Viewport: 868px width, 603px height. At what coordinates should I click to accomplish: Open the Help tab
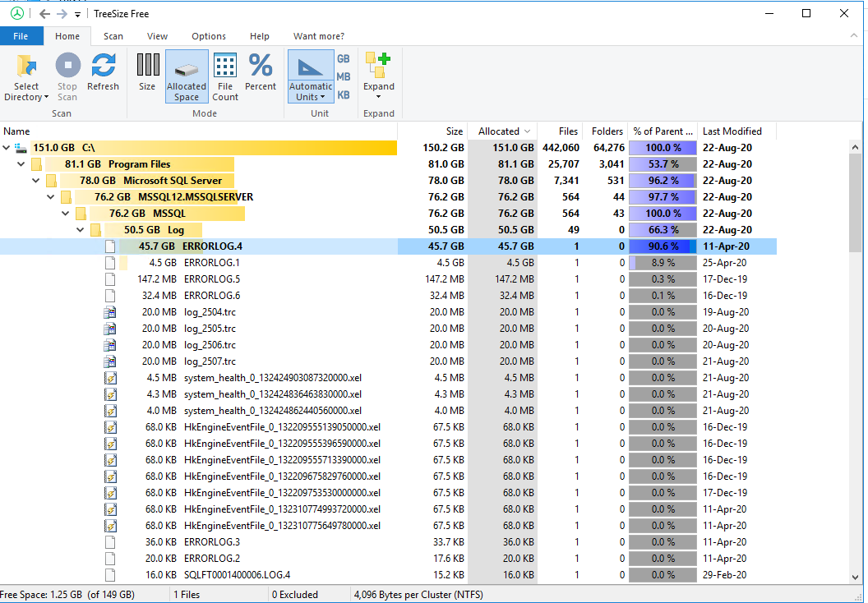coord(260,36)
